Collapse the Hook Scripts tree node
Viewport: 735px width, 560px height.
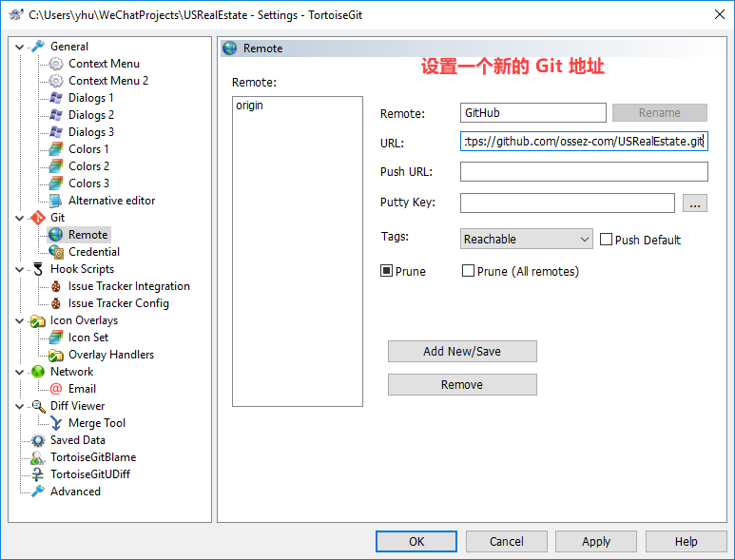click(x=20, y=269)
